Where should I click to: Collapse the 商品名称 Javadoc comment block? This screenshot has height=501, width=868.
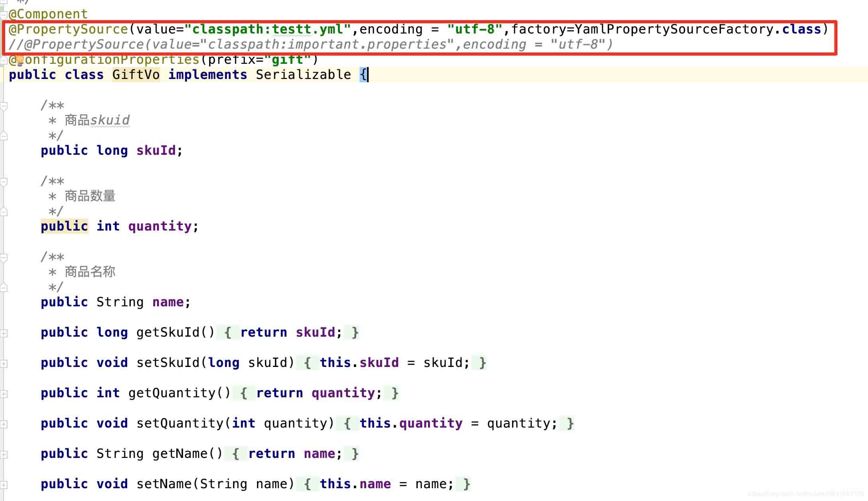(x=4, y=258)
